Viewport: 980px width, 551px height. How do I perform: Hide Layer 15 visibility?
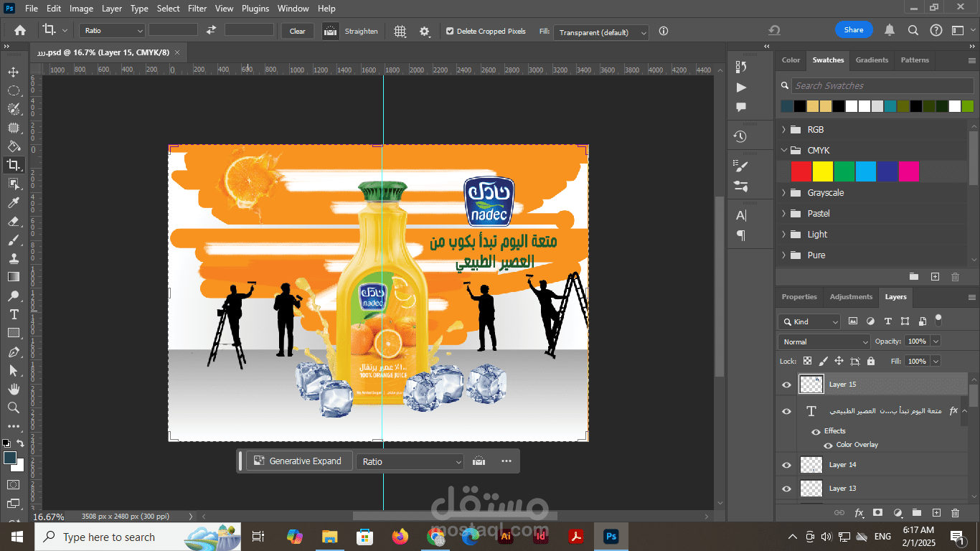pyautogui.click(x=786, y=385)
